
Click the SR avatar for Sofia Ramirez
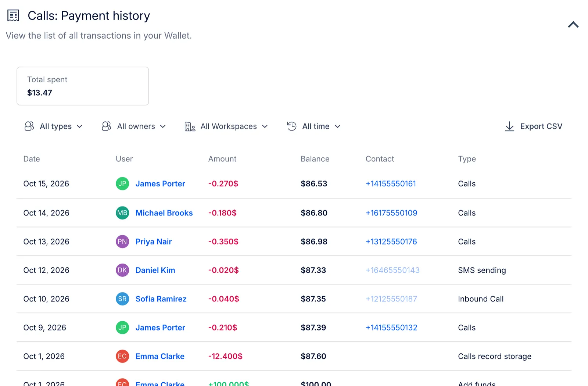pos(122,299)
